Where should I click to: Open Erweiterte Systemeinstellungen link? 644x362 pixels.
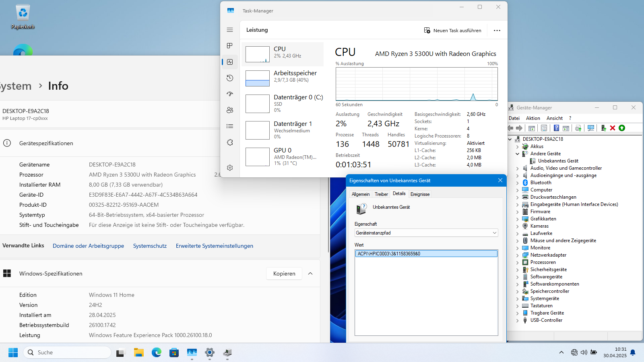(x=215, y=246)
